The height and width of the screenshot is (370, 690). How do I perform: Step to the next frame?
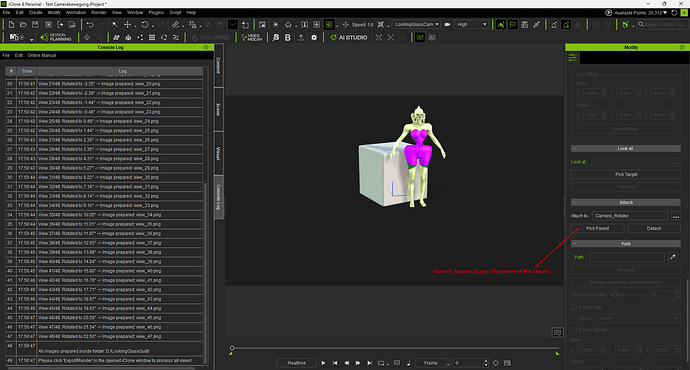(358, 363)
